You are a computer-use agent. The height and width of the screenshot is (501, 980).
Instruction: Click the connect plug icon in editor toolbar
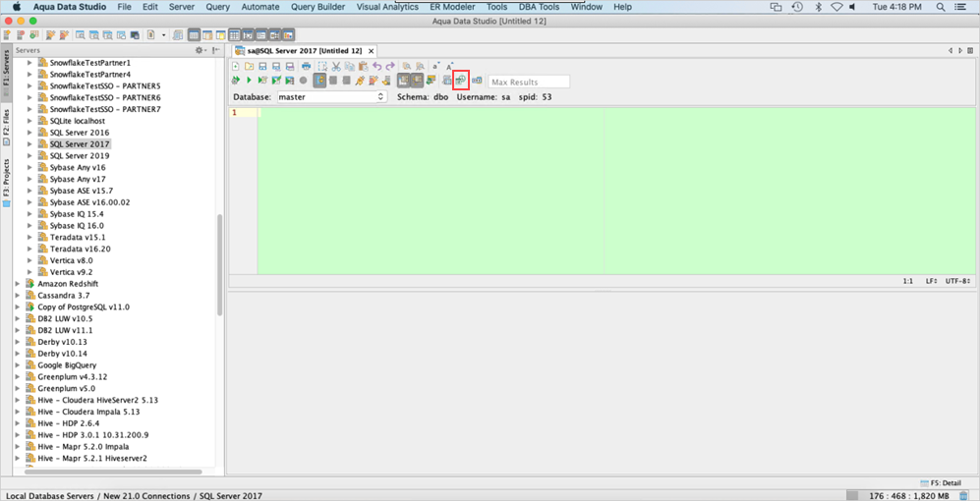[x=360, y=80]
